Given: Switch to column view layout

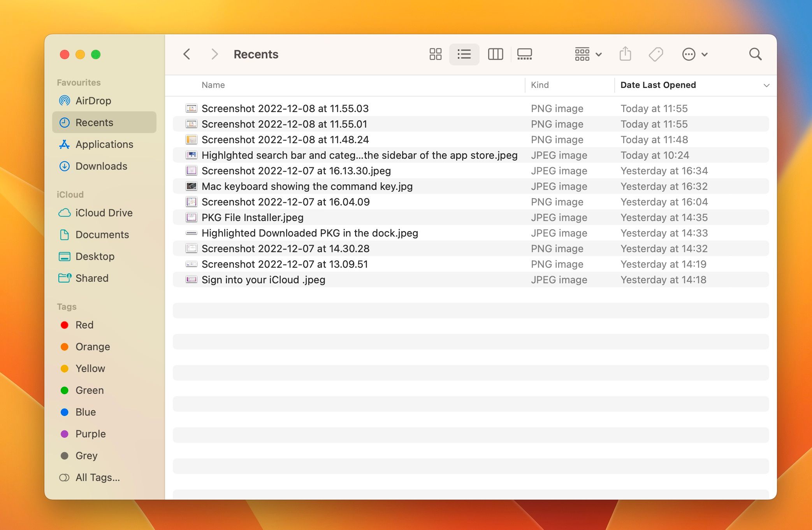Looking at the screenshot, I should point(496,54).
